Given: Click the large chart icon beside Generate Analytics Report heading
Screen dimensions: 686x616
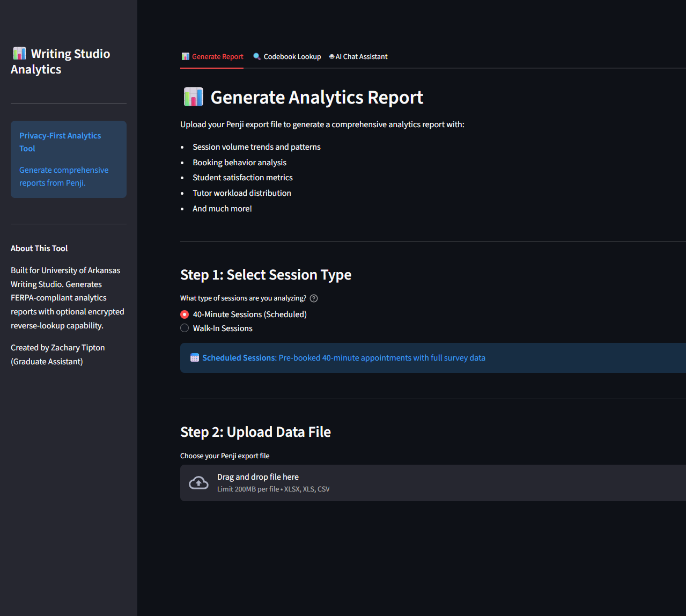Looking at the screenshot, I should click(193, 97).
